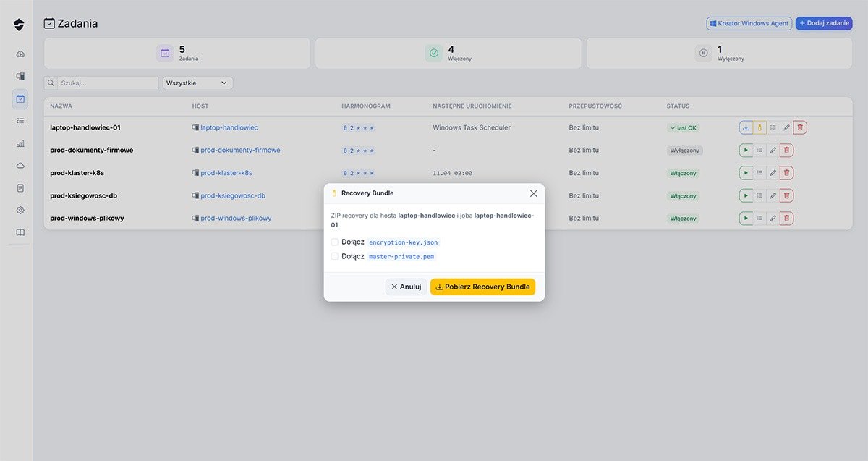Close the Recovery Bundle dialog with X
868x461 pixels.
point(534,193)
